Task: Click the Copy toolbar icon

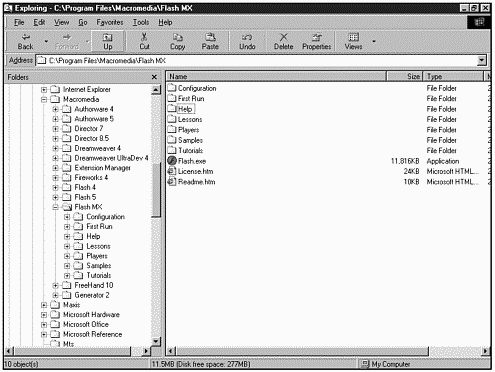Action: (x=177, y=37)
